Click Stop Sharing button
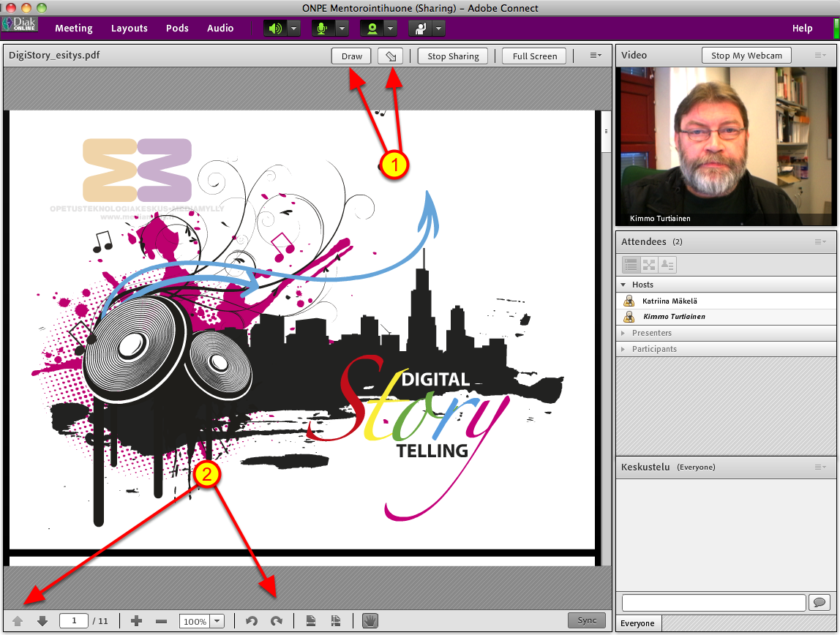 (453, 56)
